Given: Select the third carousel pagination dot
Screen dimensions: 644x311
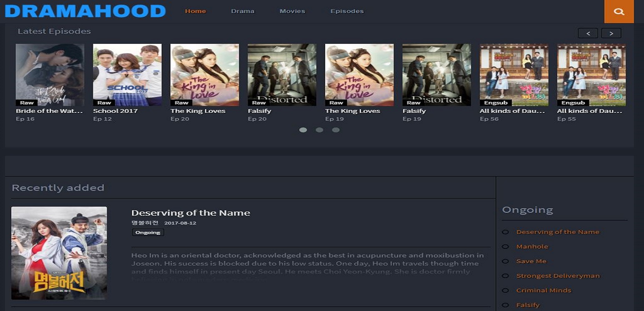Looking at the screenshot, I should 336,130.
